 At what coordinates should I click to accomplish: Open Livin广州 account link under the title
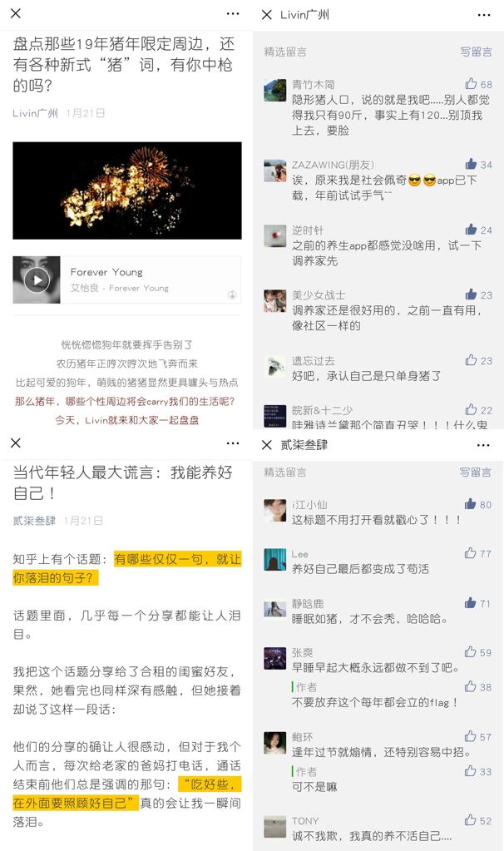tap(35, 113)
